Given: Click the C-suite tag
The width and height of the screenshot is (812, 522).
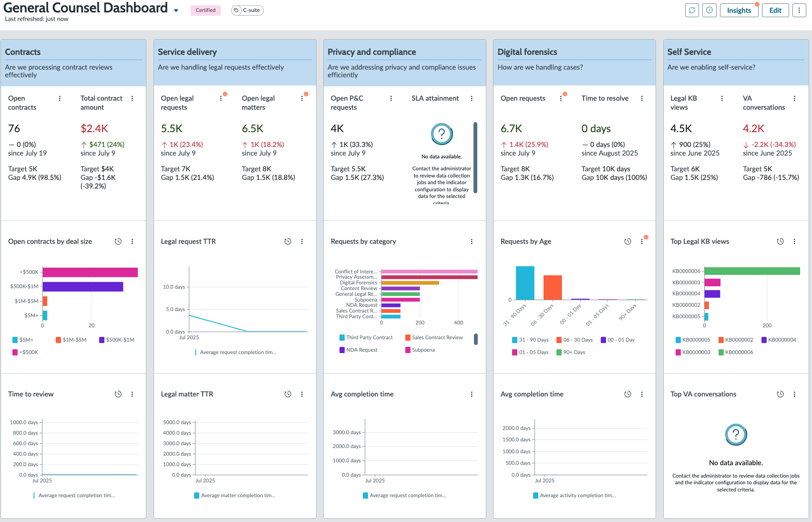Looking at the screenshot, I should click(x=247, y=10).
